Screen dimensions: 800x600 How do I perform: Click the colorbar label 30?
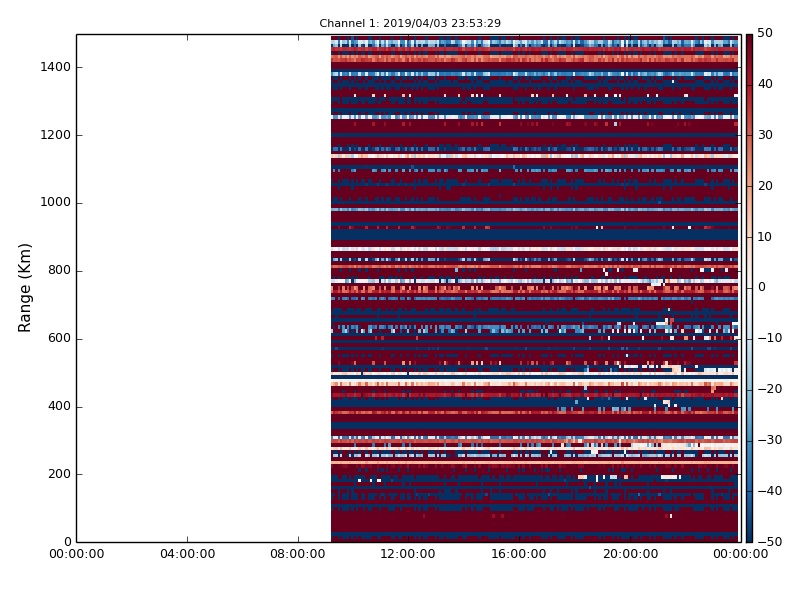[765, 135]
